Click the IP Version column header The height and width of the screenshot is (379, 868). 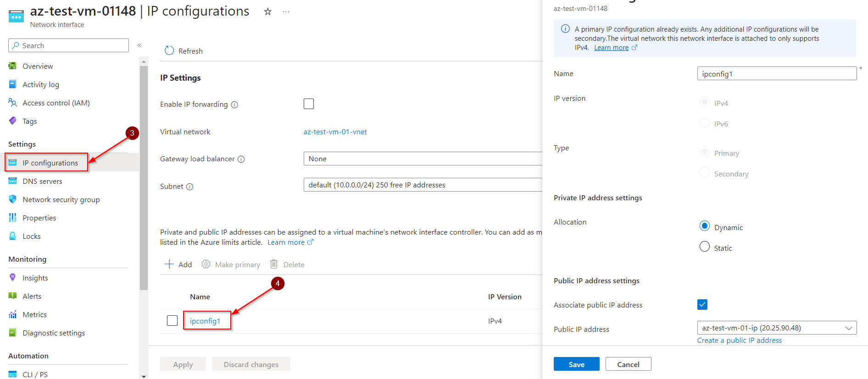[x=505, y=297]
